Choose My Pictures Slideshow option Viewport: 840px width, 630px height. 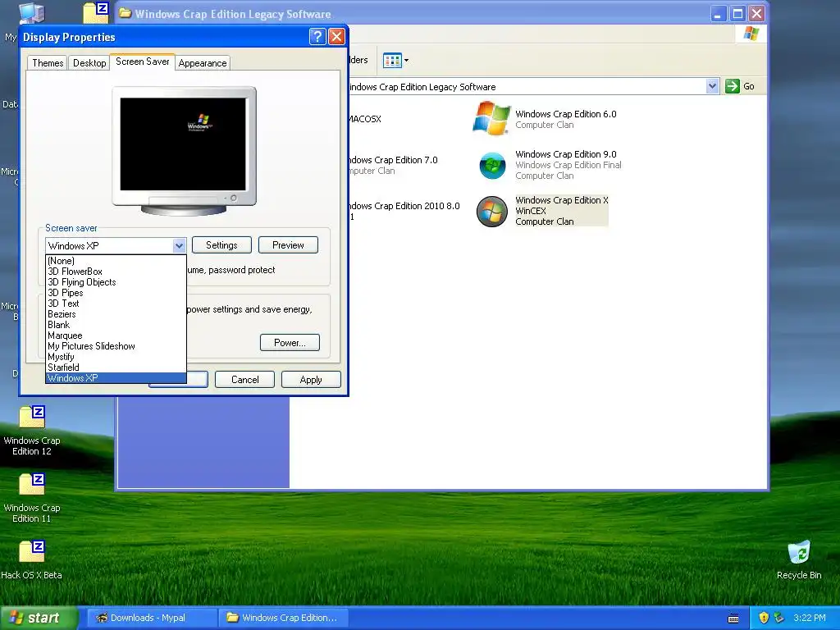point(116,346)
